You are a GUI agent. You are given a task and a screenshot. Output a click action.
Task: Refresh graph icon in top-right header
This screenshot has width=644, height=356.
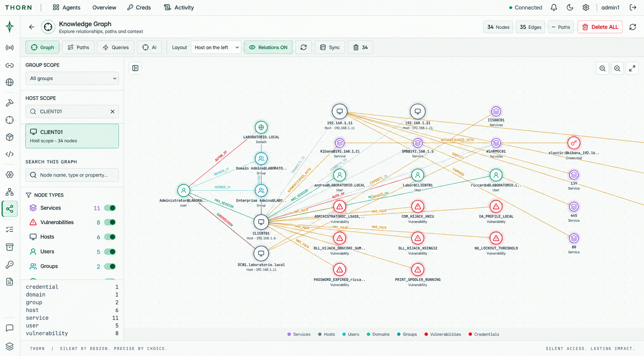[x=633, y=27]
